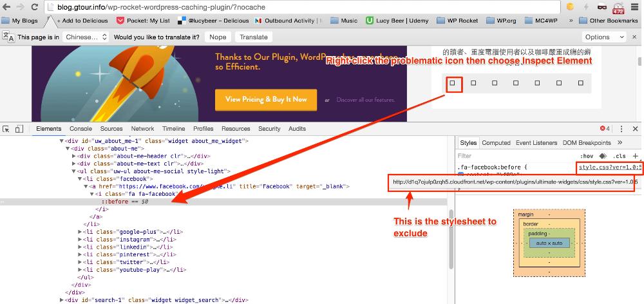Image resolution: width=644 pixels, height=304 pixels.
Task: Open the Pocket: My List bookmark
Action: click(x=144, y=21)
